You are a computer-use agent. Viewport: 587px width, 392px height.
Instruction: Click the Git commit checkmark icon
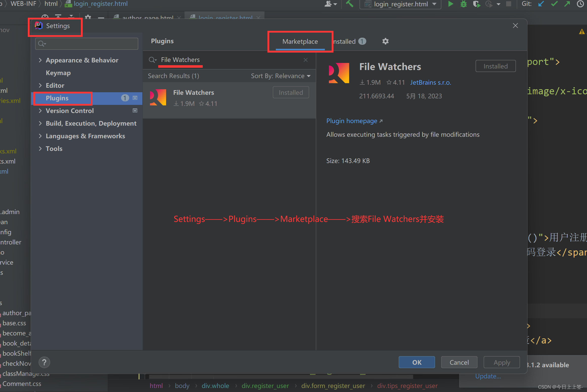coord(554,4)
